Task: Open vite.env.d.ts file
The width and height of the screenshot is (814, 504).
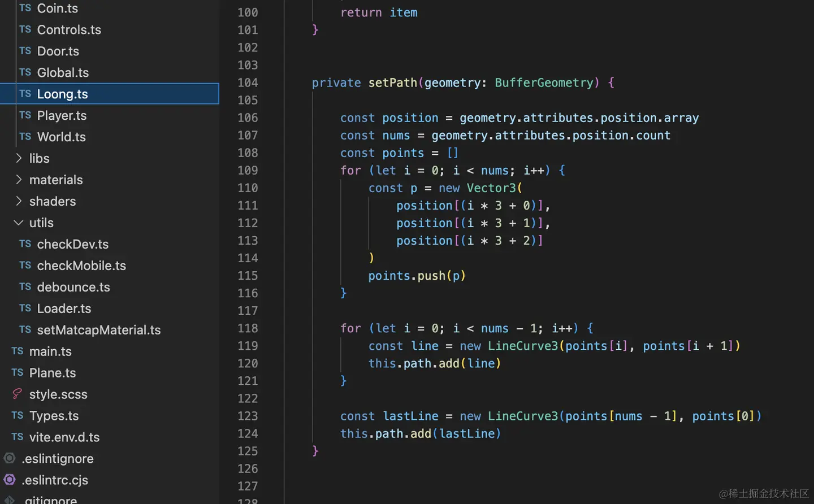Action: coord(64,438)
